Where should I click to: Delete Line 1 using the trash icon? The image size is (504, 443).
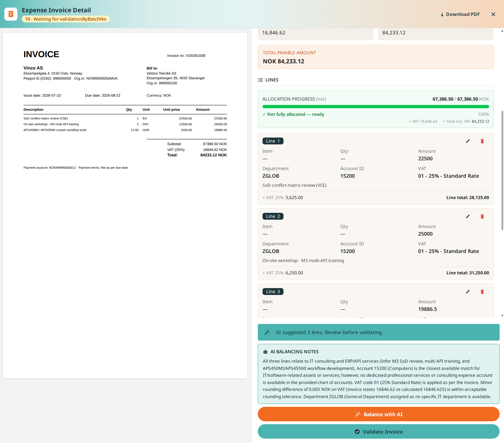[x=482, y=141]
